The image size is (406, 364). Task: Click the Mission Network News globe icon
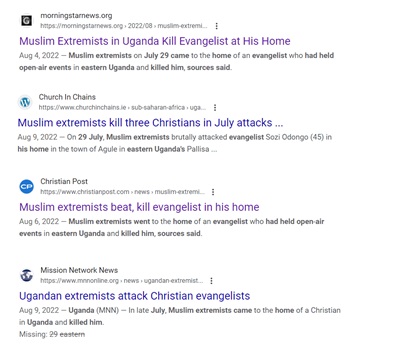(x=26, y=275)
